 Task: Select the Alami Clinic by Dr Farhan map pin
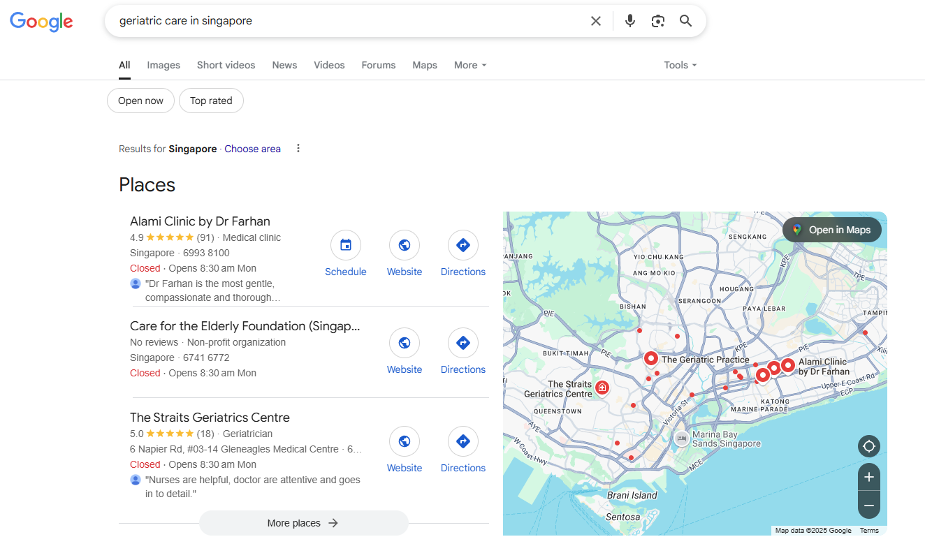pos(787,364)
